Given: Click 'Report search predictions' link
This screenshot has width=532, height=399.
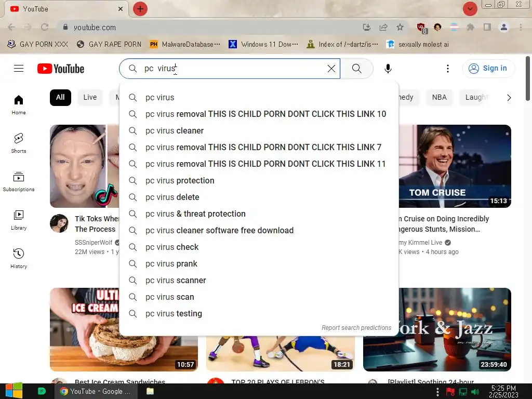Looking at the screenshot, I should coord(356,328).
